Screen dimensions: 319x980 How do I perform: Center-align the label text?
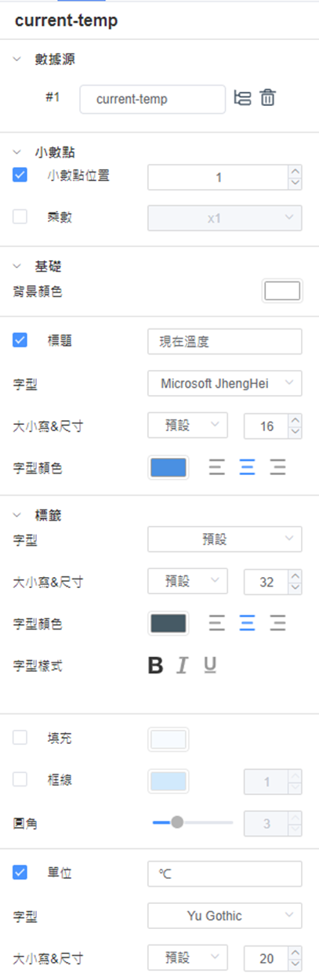coord(247,623)
